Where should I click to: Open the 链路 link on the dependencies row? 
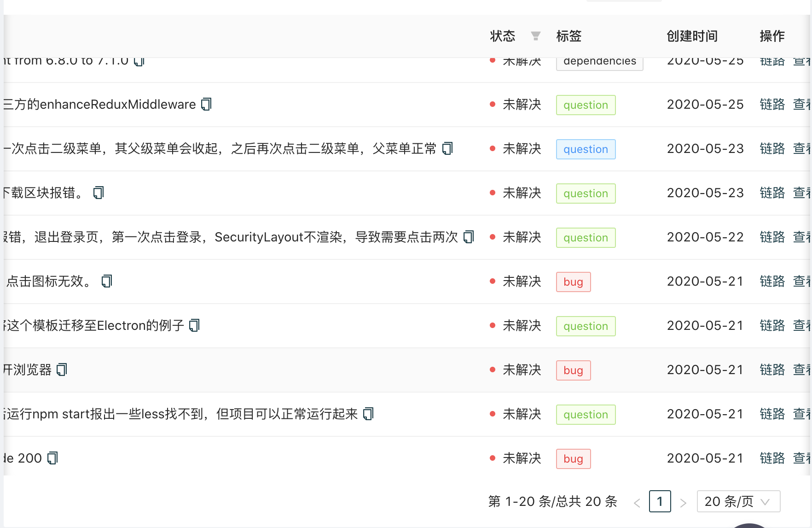[x=771, y=60]
